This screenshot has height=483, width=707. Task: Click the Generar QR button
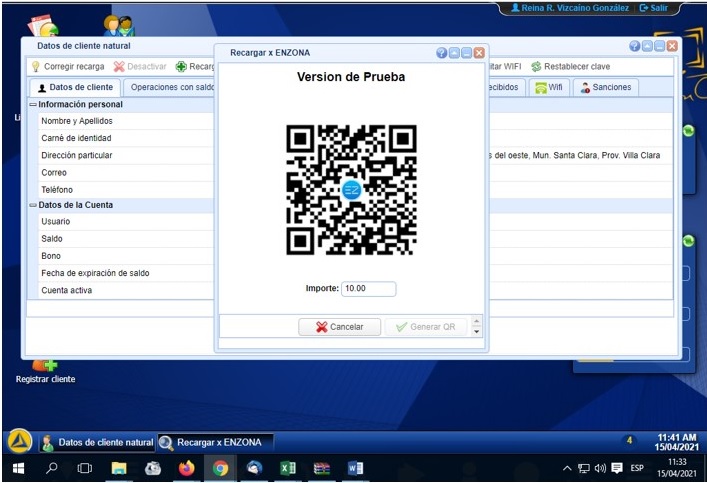(426, 327)
